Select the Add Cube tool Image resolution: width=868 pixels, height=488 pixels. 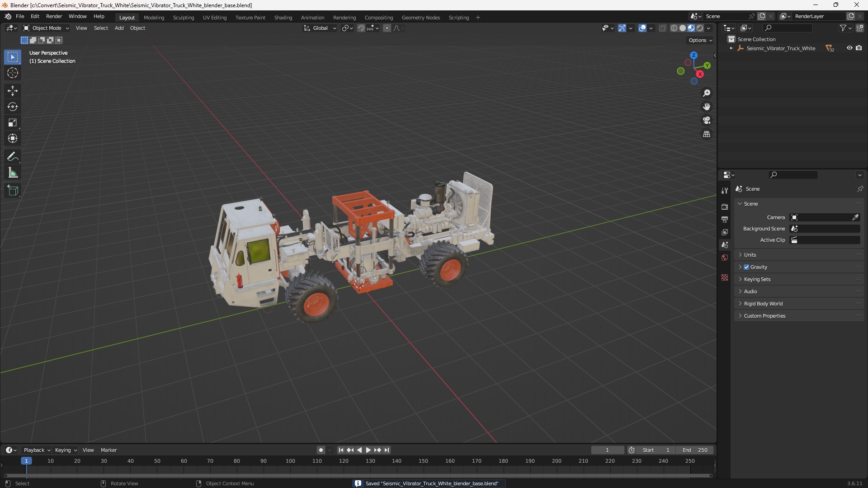pyautogui.click(x=13, y=191)
